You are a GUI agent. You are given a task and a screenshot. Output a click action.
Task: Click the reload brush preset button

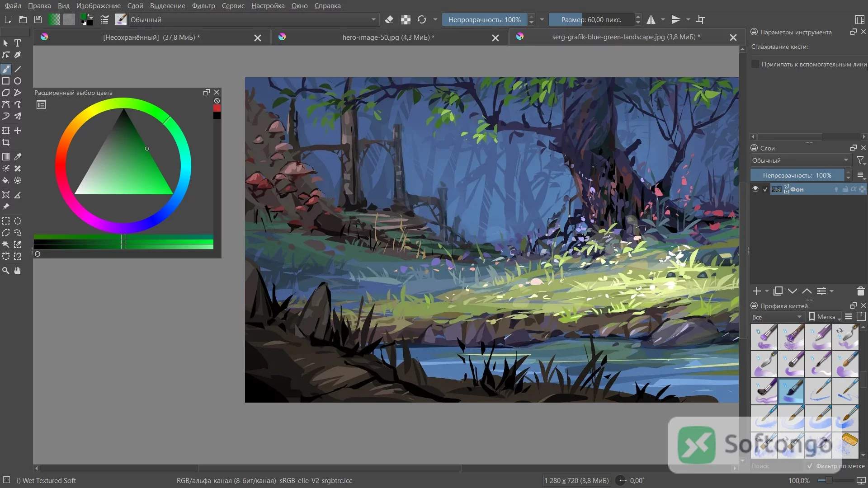pos(421,19)
